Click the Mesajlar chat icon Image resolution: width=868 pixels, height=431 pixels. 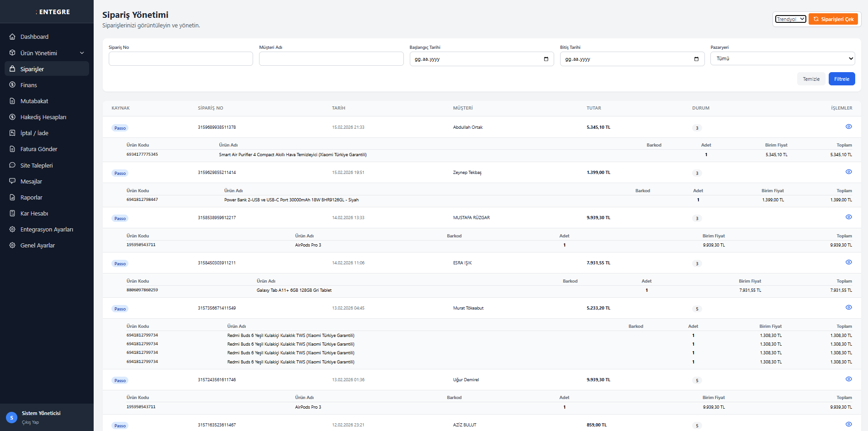click(12, 181)
